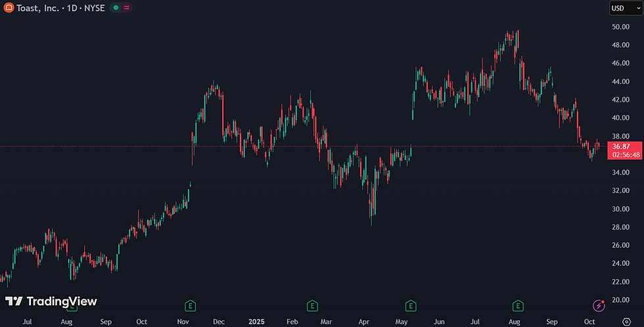The height and width of the screenshot is (327, 644).
Task: Click the 38.00 price axis label
Action: click(x=620, y=136)
